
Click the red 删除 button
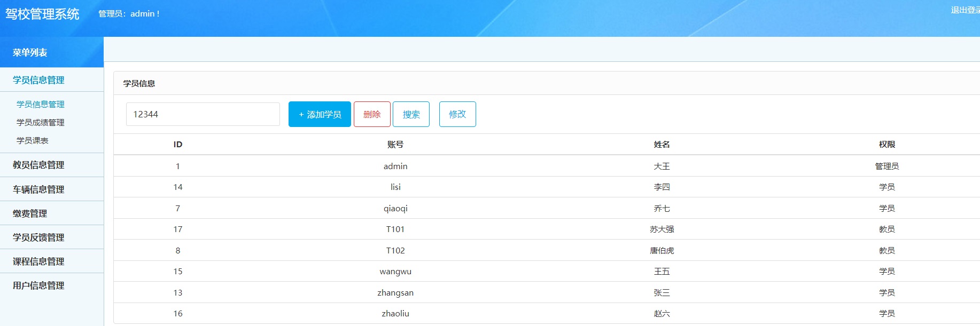click(x=372, y=114)
